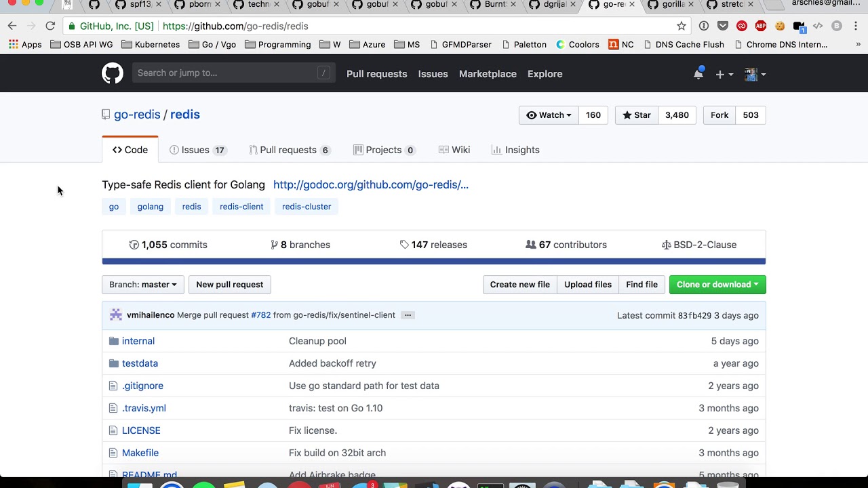Click the cookie extension icon
Screen dimensions: 868x488
click(780, 26)
